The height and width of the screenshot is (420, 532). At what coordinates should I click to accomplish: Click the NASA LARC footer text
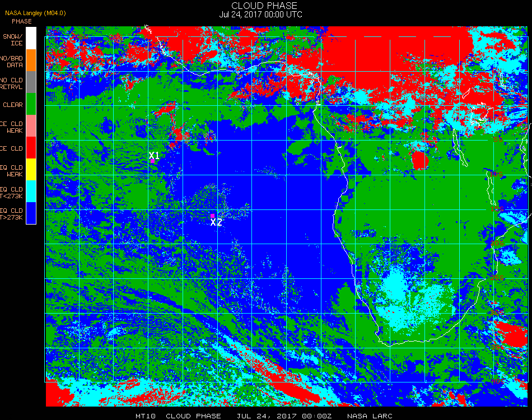coord(370,416)
